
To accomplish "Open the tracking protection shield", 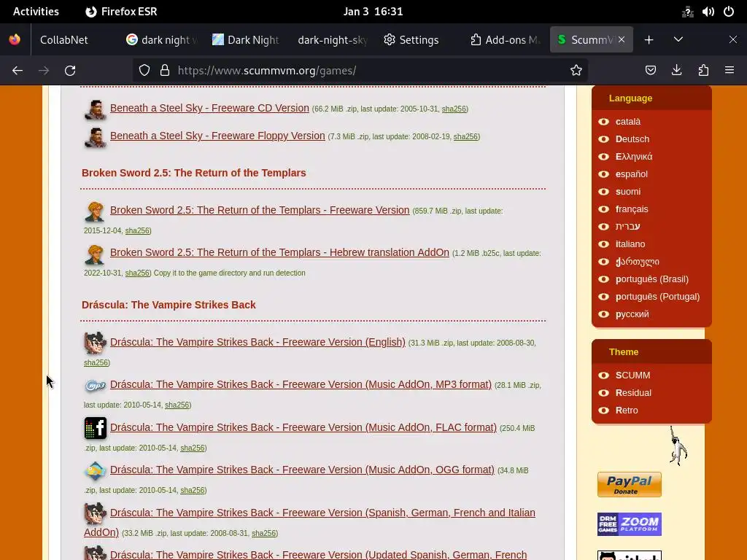I will (144, 71).
